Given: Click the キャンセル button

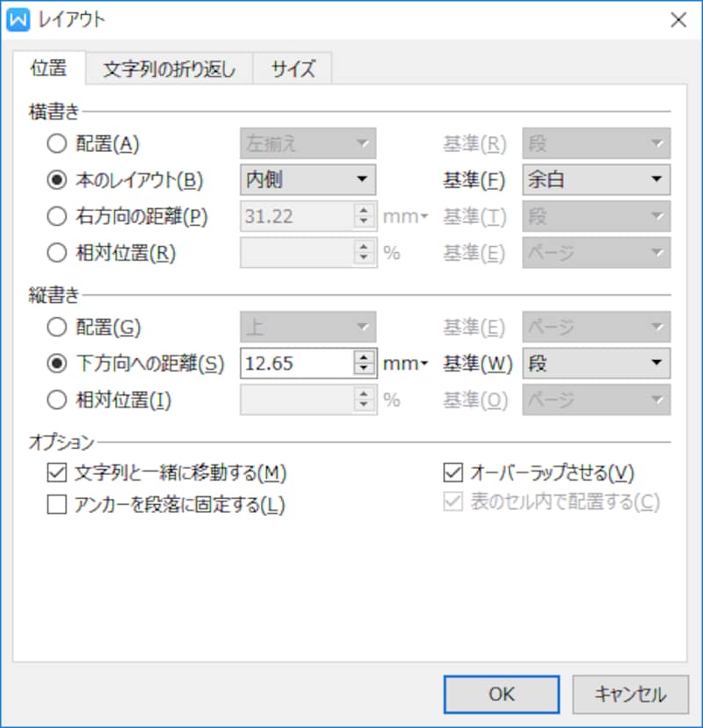Looking at the screenshot, I should pyautogui.click(x=629, y=694).
